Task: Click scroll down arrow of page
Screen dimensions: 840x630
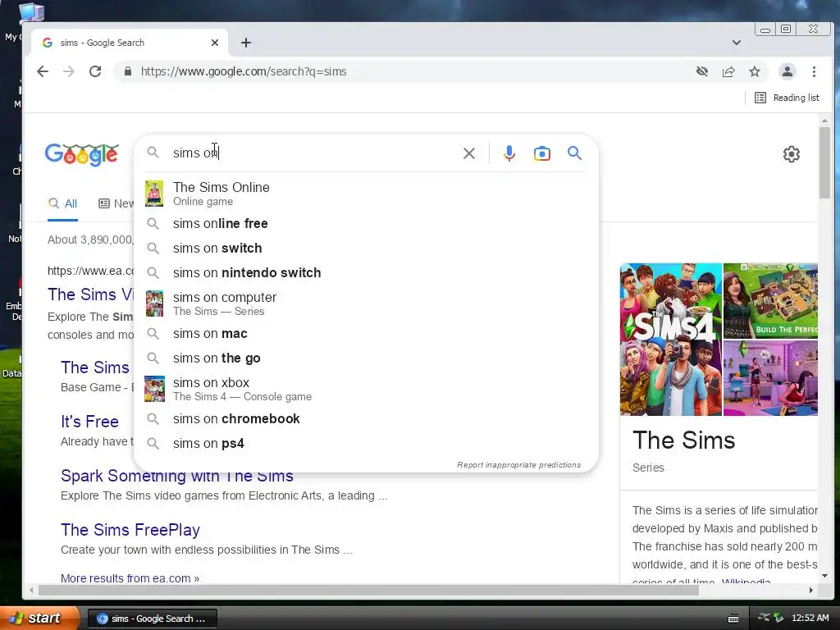Action: tap(824, 576)
